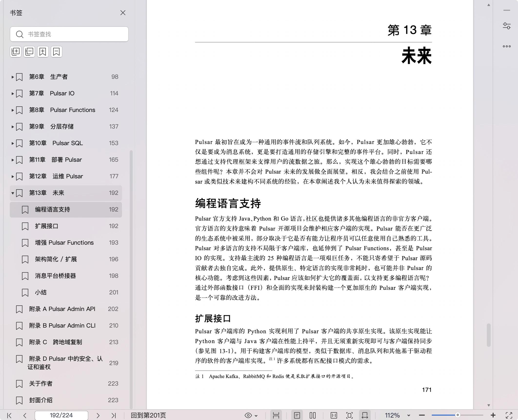Toggle continuous scrolling mode
Image resolution: width=518 pixels, height=420 pixels.
point(276,415)
